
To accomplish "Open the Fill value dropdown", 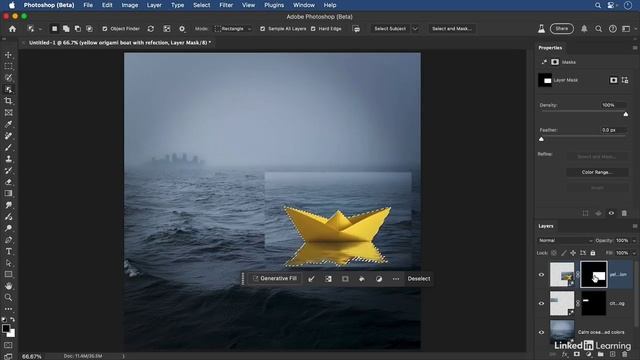I will click(634, 253).
